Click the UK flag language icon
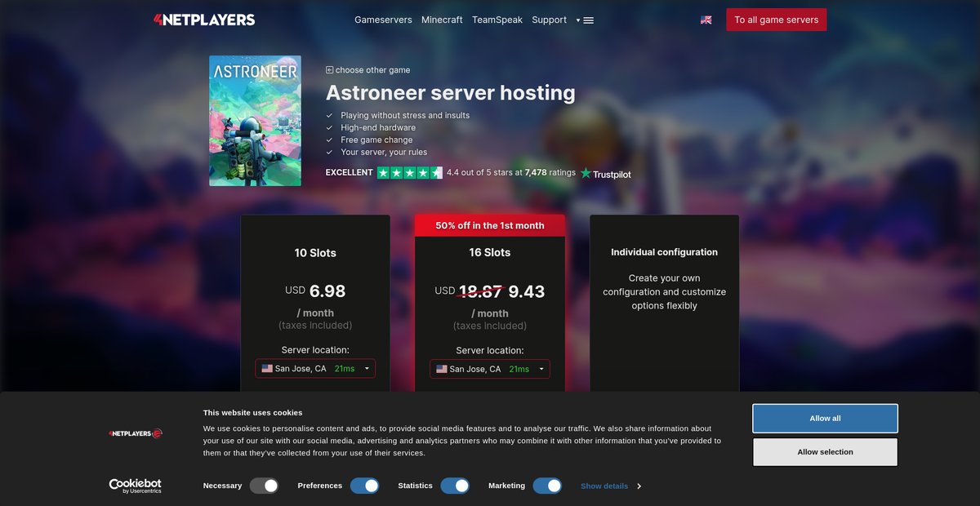 click(706, 20)
